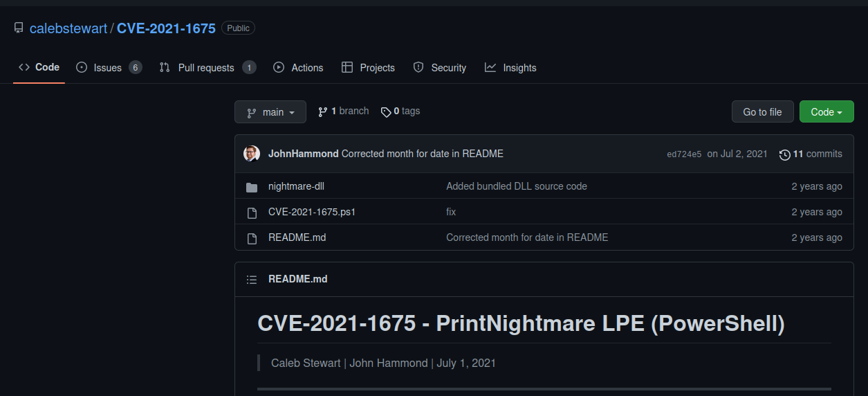
Task: Click the branch icon beside 1 branch
Action: click(x=323, y=111)
